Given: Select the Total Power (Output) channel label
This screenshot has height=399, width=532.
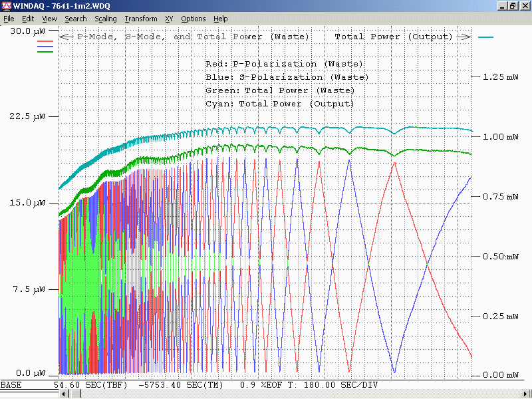Looking at the screenshot, I should click(x=393, y=37).
